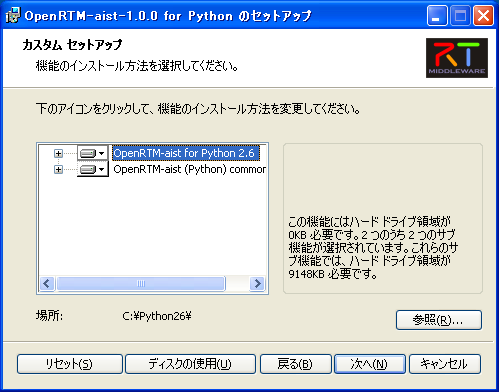Click the C:¥Python26¥ install path text
The height and width of the screenshot is (392, 499).
157,316
